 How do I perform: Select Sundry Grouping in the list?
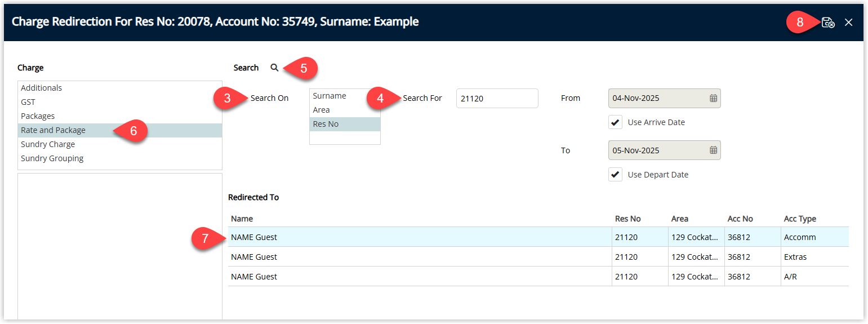point(120,158)
